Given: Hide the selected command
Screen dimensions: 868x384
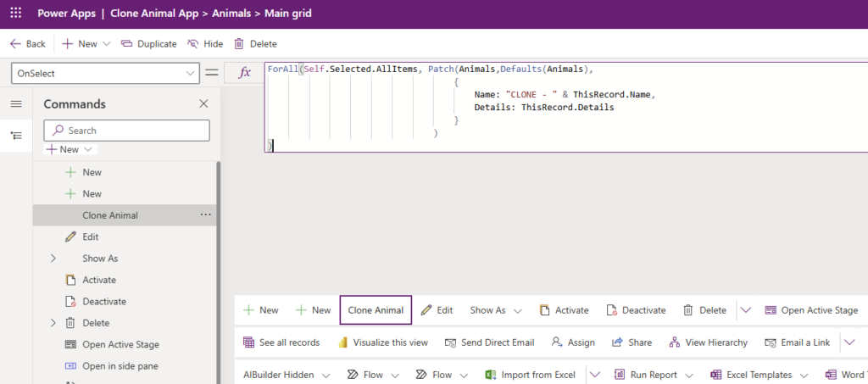Looking at the screenshot, I should (x=205, y=44).
